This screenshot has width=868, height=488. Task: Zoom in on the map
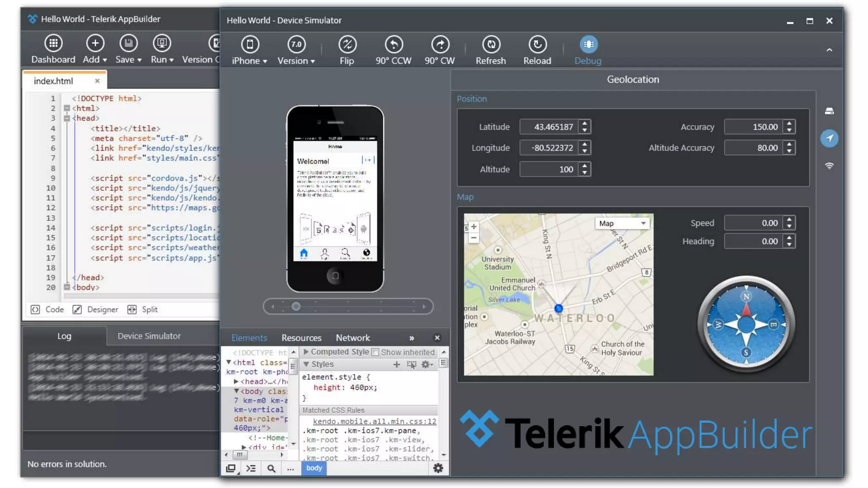(x=474, y=227)
